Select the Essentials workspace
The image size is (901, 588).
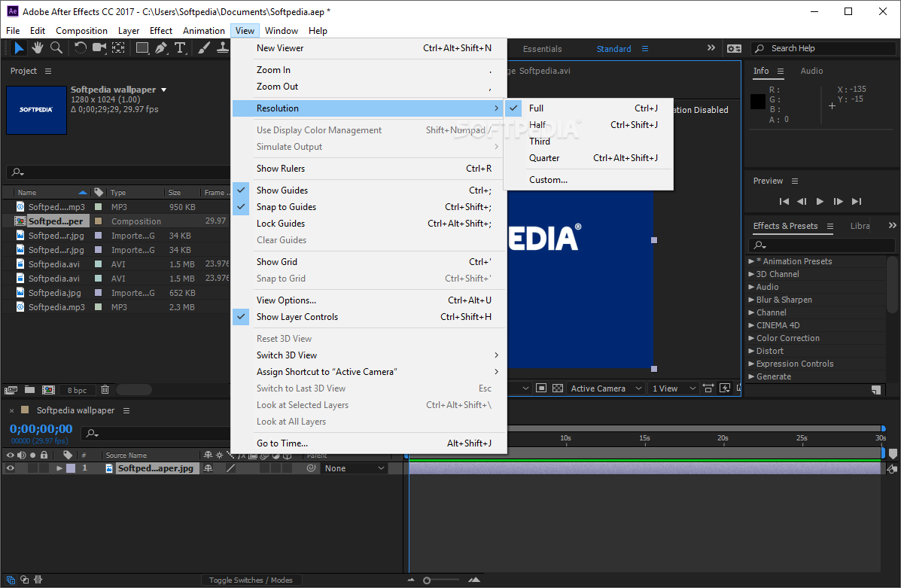pyautogui.click(x=542, y=49)
